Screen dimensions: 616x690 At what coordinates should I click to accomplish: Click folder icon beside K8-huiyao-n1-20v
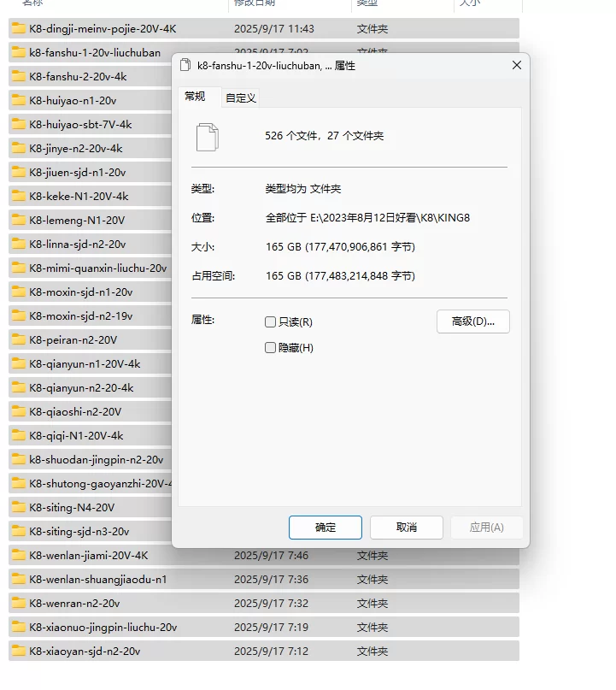(x=19, y=101)
